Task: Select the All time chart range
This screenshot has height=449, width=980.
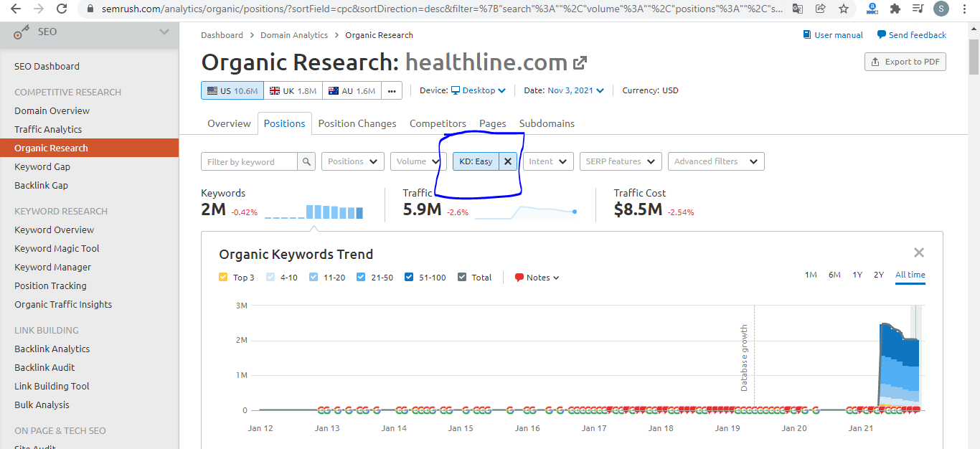Action: 910,275
